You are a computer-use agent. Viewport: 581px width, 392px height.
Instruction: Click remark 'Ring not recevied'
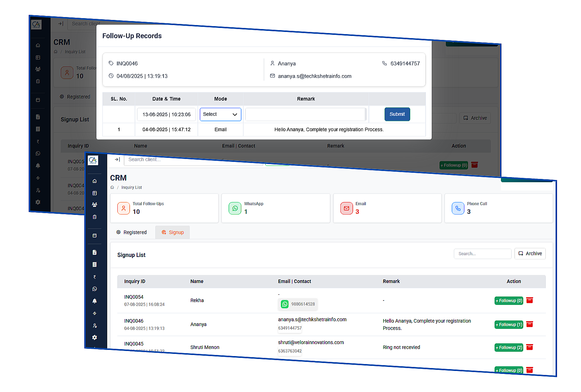coord(401,347)
